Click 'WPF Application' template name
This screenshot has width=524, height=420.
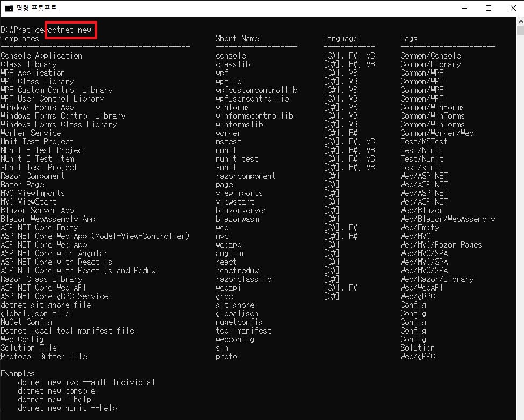(x=33, y=73)
